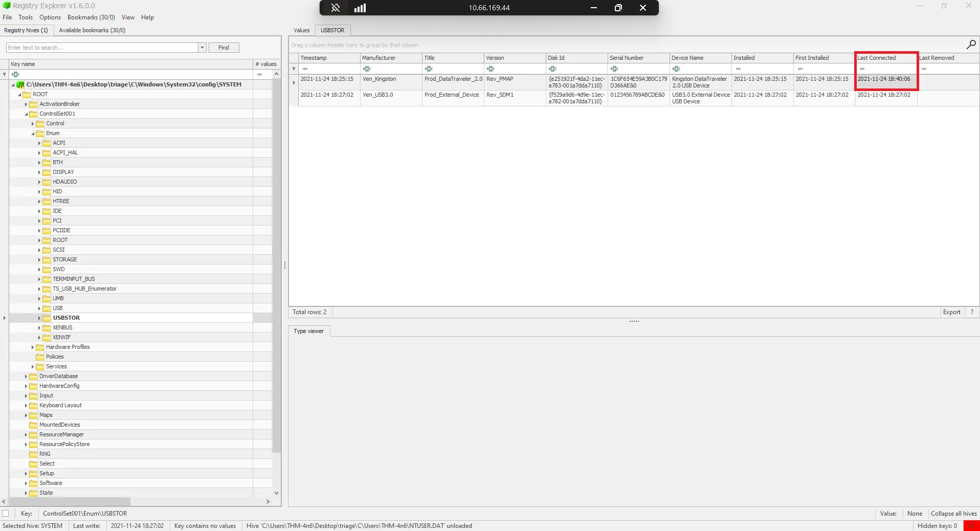The height and width of the screenshot is (531, 980).
Task: Expand the ActivationBroker node
Action: click(26, 104)
